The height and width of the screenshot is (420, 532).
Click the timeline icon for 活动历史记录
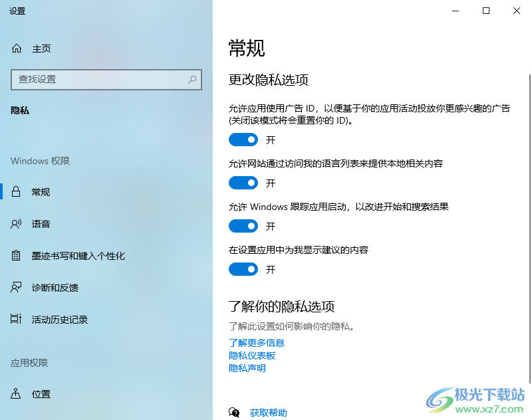[x=16, y=319]
